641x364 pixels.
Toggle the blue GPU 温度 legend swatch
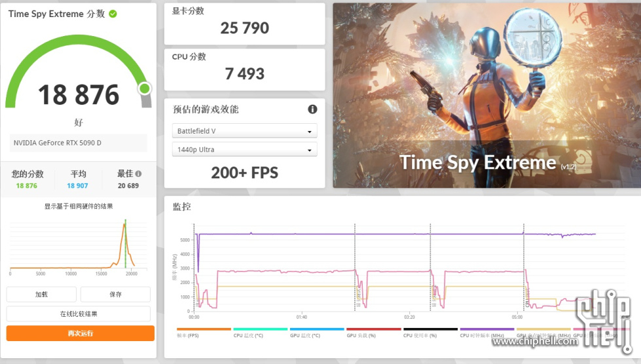click(317, 329)
